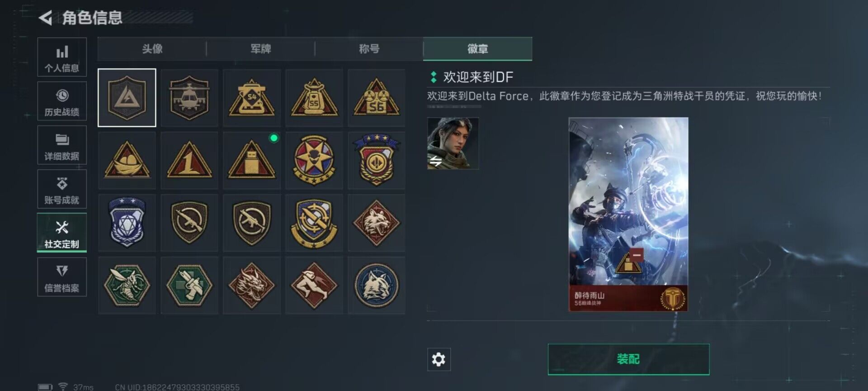Select the triangle badge with green dot

(252, 160)
